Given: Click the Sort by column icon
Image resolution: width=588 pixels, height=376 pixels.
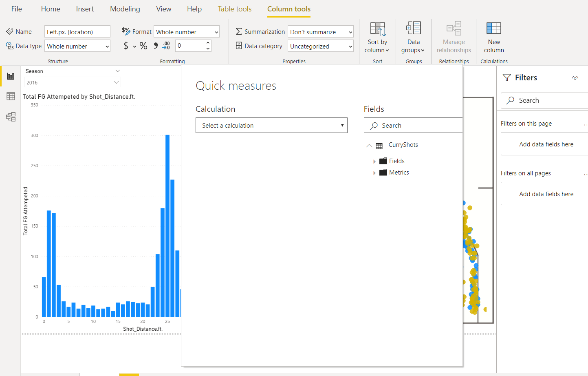Looking at the screenshot, I should coord(377,29).
